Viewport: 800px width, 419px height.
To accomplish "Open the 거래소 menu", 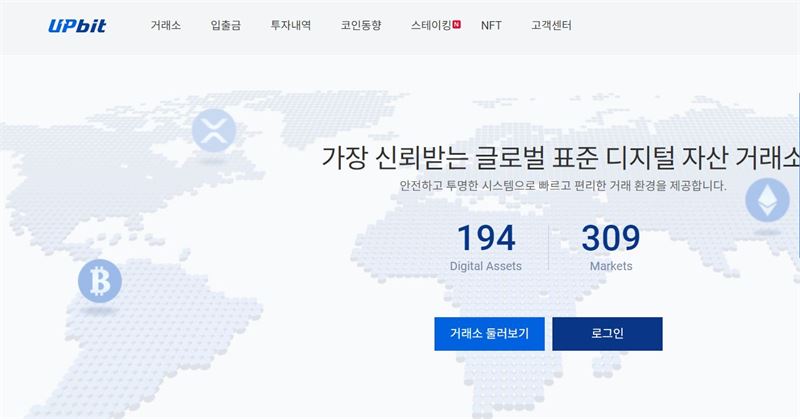I will [x=166, y=25].
